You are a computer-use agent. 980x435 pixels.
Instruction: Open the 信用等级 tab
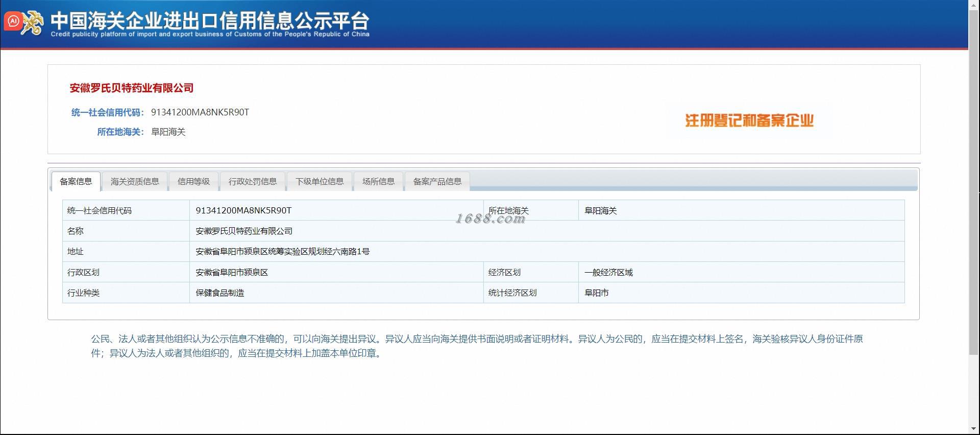point(193,181)
